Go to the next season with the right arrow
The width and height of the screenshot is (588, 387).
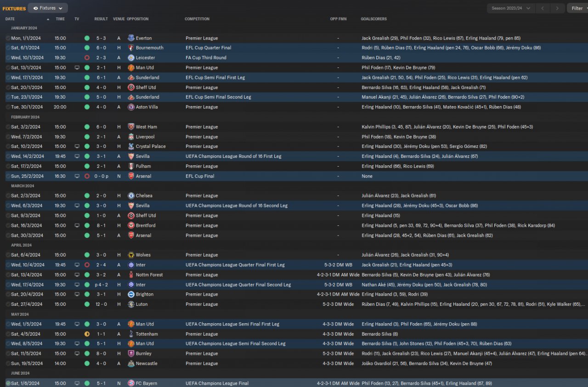click(x=557, y=8)
